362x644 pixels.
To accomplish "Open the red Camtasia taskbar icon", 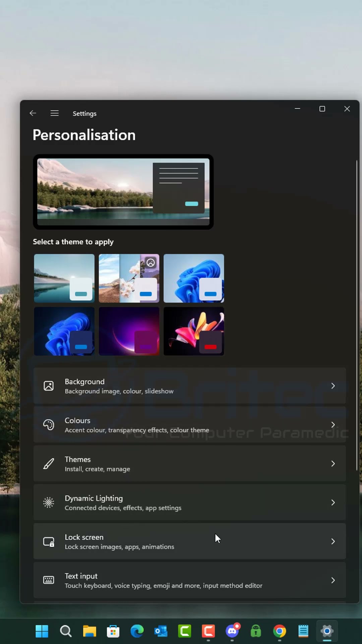I will 208,631.
